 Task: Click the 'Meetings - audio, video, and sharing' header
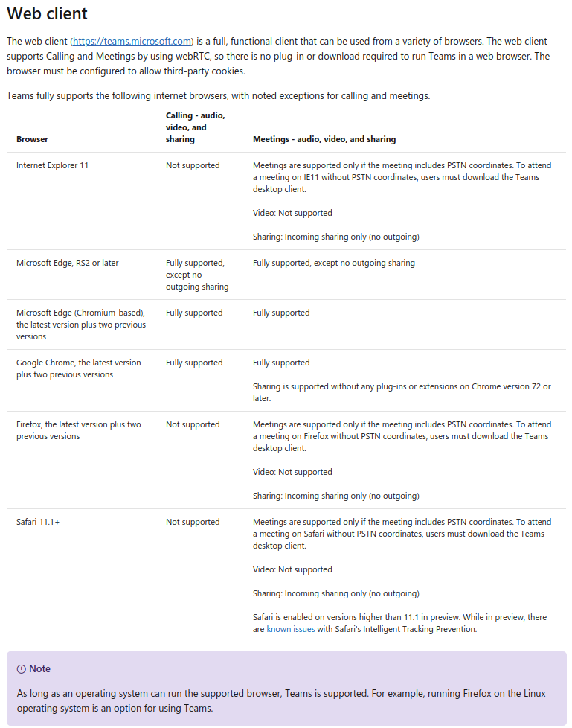tap(324, 139)
